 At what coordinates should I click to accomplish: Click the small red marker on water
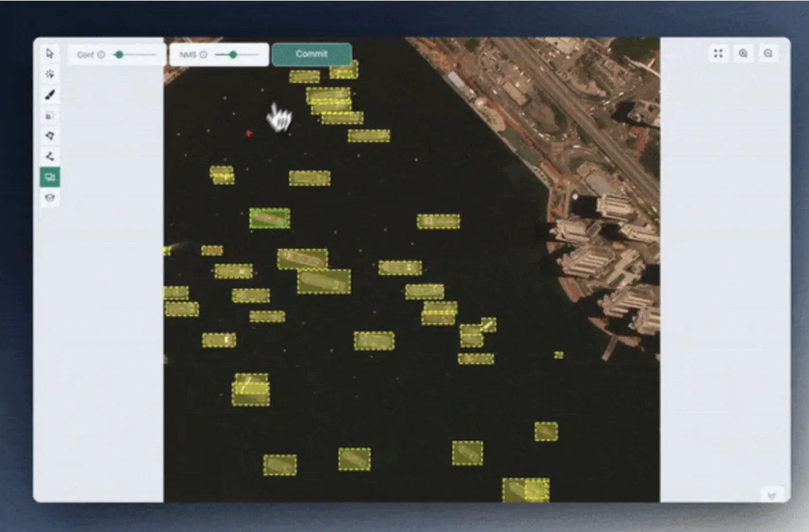248,133
